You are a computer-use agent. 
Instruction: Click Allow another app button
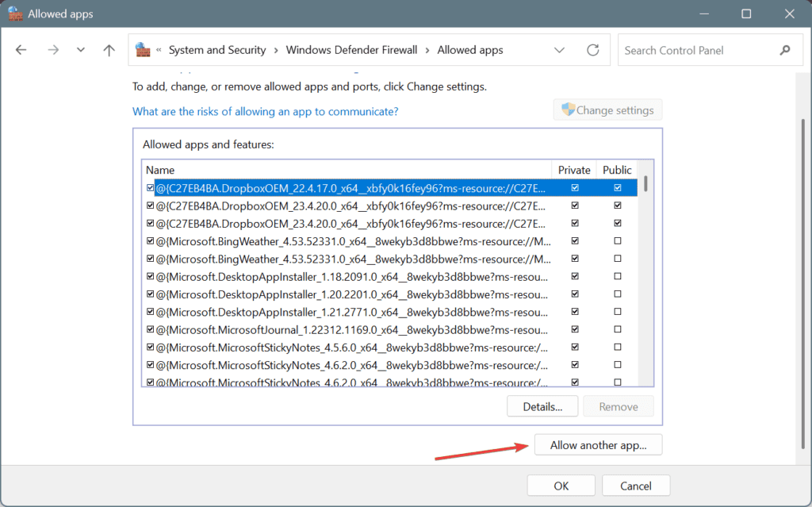pos(598,445)
